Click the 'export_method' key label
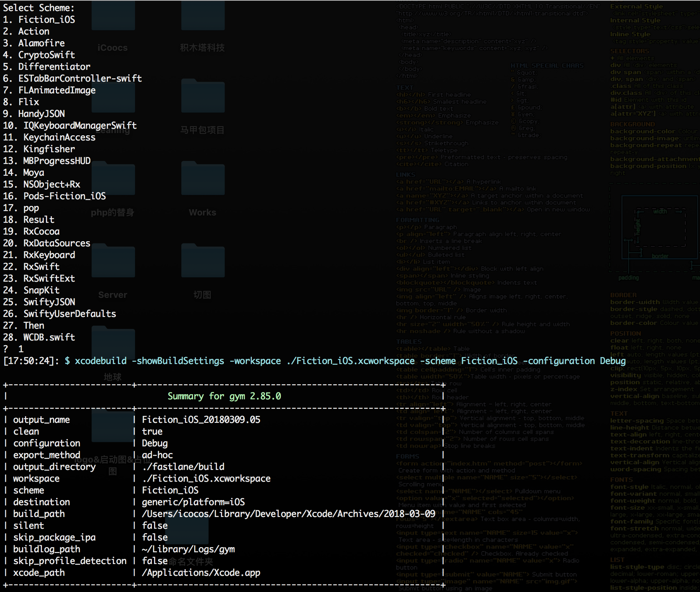Image resolution: width=700 pixels, height=592 pixels. pyautogui.click(x=47, y=455)
